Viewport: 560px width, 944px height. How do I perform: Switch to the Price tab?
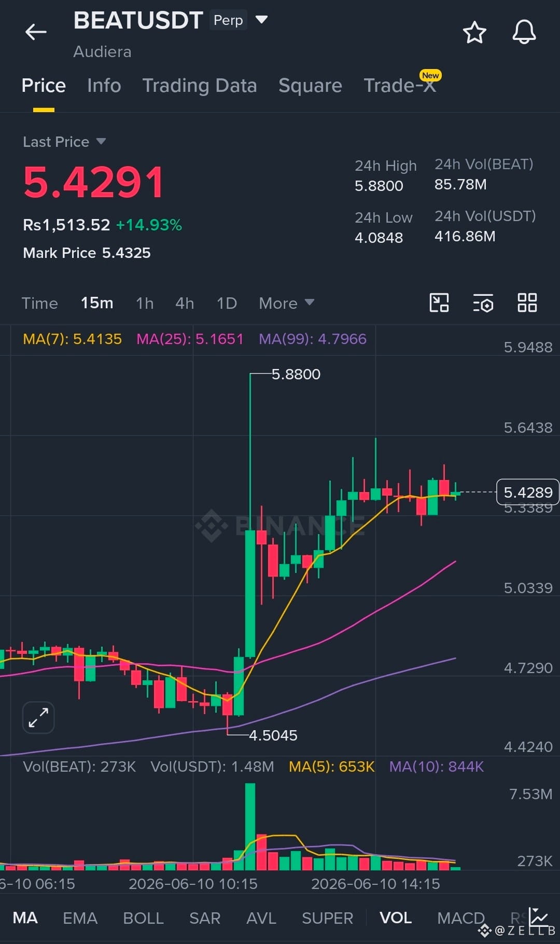44,86
